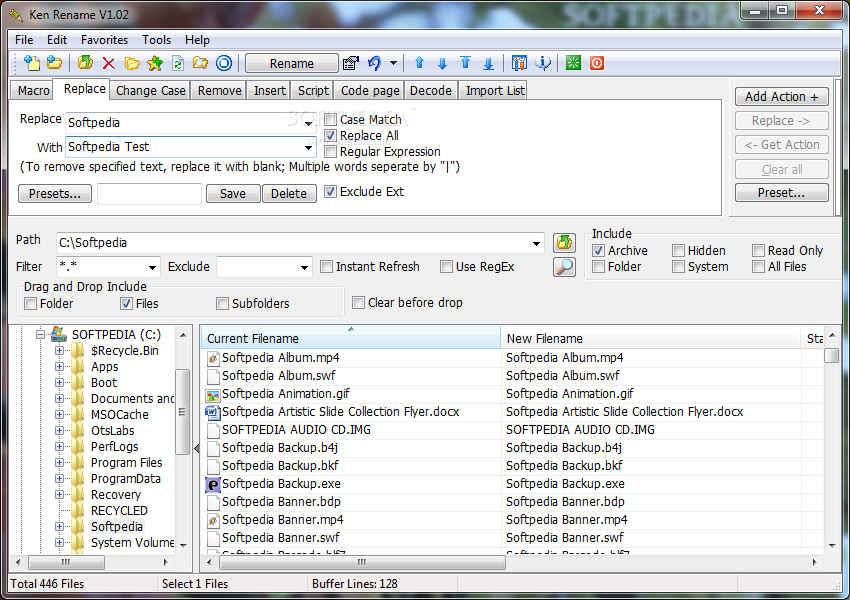
Task: Enable the Use RegEx checkbox
Action: [x=446, y=267]
